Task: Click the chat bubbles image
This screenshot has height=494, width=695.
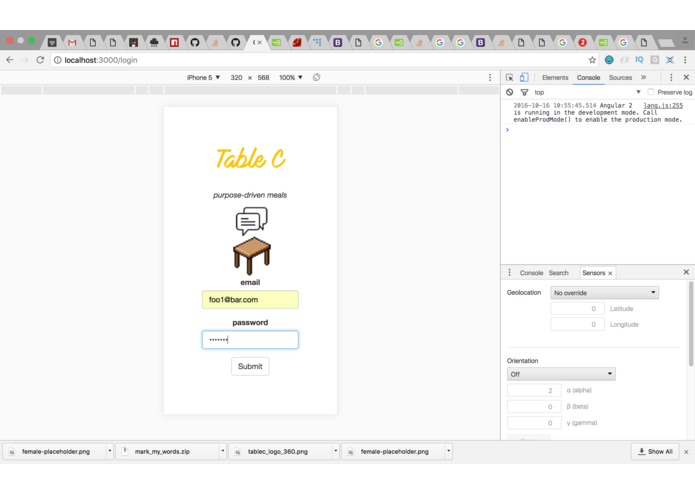Action: pos(251,221)
